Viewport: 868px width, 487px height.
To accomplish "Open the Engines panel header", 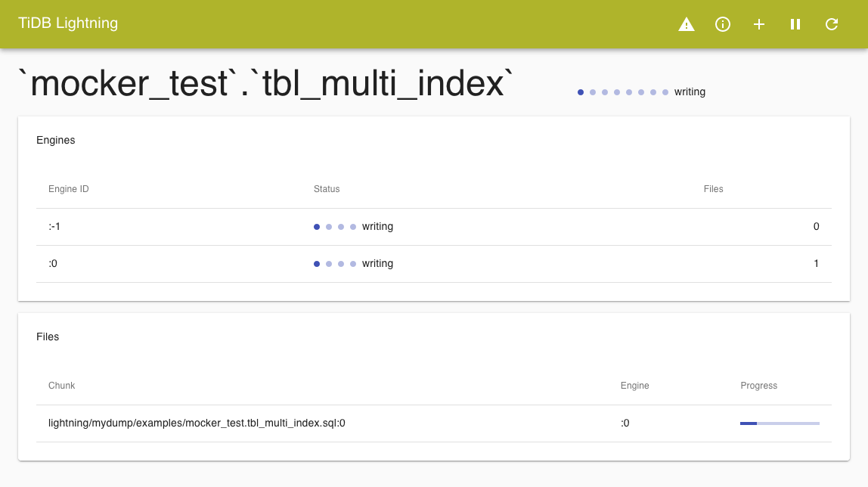I will pyautogui.click(x=55, y=140).
